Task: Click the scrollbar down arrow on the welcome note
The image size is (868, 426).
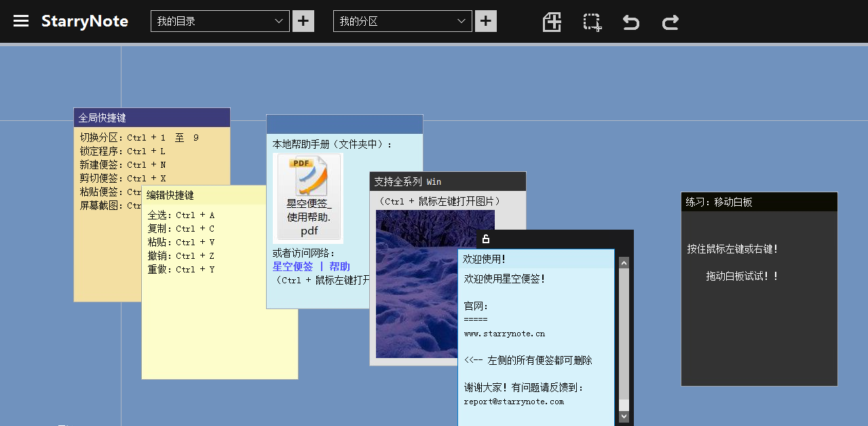Action: click(623, 415)
